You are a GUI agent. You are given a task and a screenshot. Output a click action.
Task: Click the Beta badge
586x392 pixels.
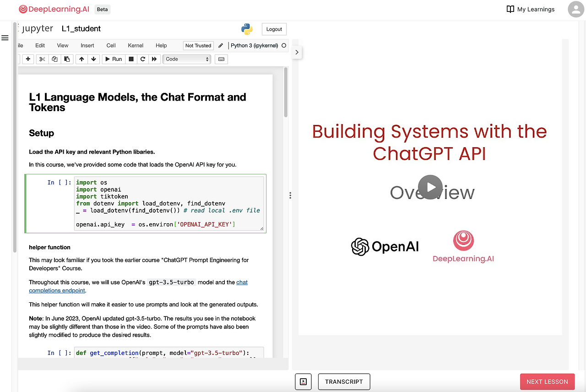[x=103, y=9]
